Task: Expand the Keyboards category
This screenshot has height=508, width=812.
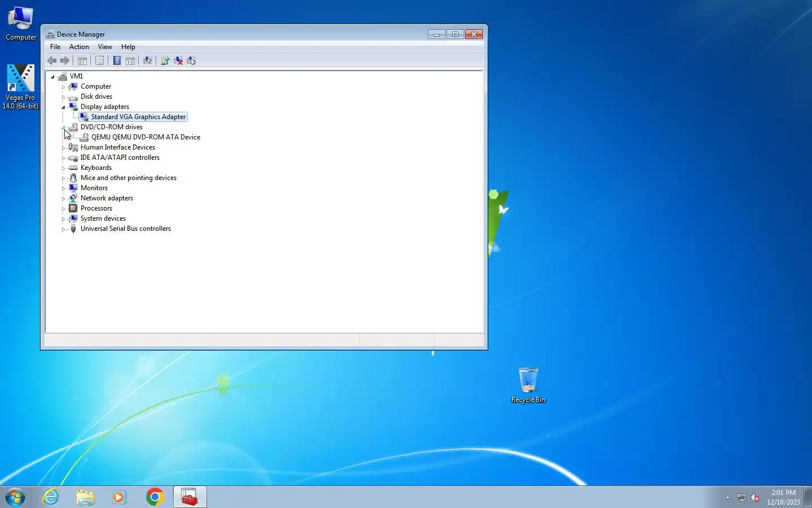Action: point(63,168)
